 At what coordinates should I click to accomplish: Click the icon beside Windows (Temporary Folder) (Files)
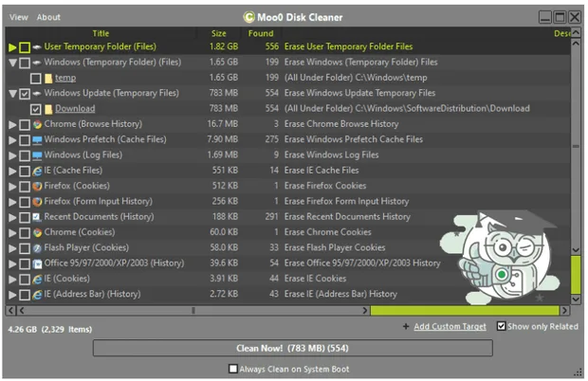pos(37,63)
